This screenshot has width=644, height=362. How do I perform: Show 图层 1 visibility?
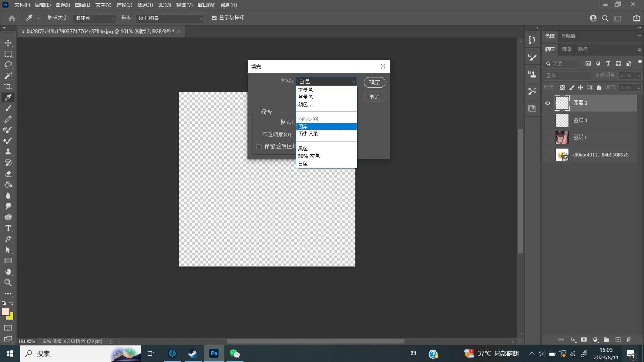(547, 120)
